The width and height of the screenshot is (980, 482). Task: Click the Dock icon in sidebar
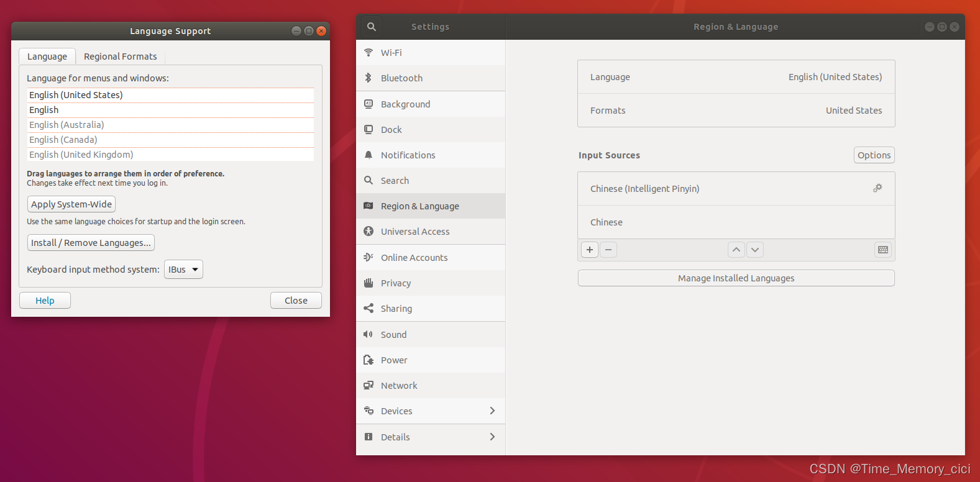click(369, 129)
